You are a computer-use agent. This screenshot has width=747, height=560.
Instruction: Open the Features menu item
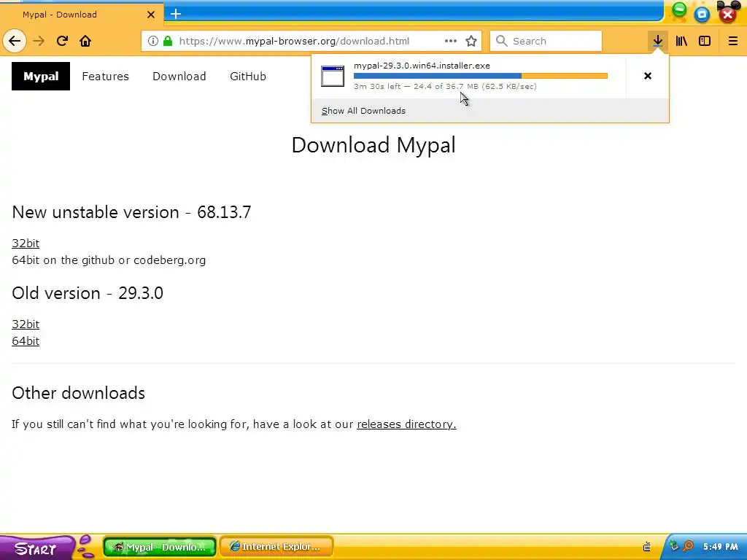click(x=105, y=76)
